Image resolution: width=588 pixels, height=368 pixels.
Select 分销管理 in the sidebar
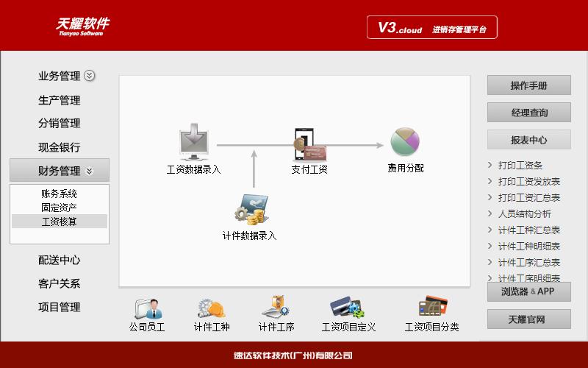60,123
